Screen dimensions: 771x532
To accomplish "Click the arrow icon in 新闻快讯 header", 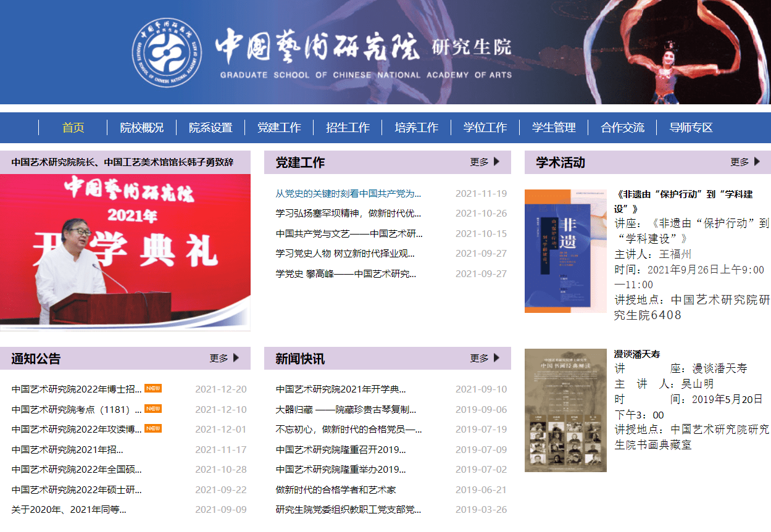I will click(497, 358).
